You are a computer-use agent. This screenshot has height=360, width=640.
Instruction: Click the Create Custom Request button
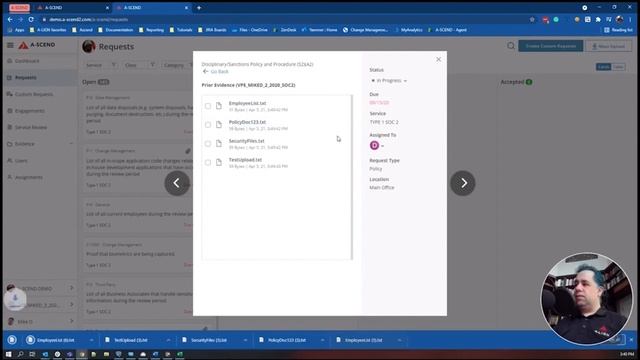tap(551, 46)
